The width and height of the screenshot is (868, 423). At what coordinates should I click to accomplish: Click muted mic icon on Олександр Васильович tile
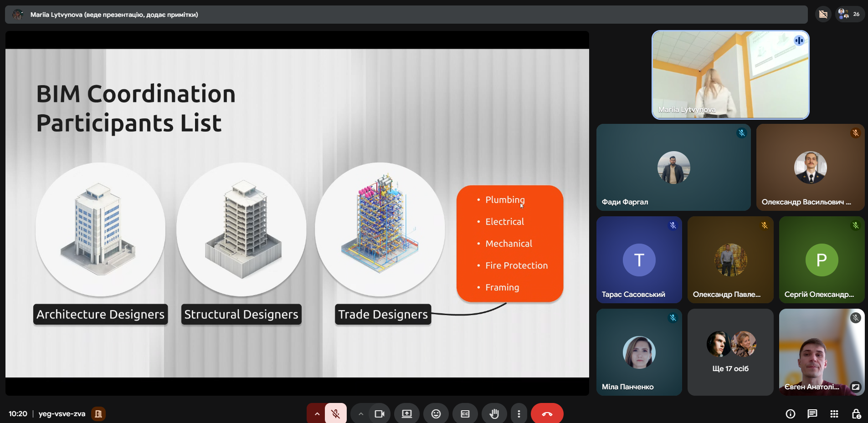[x=856, y=133]
